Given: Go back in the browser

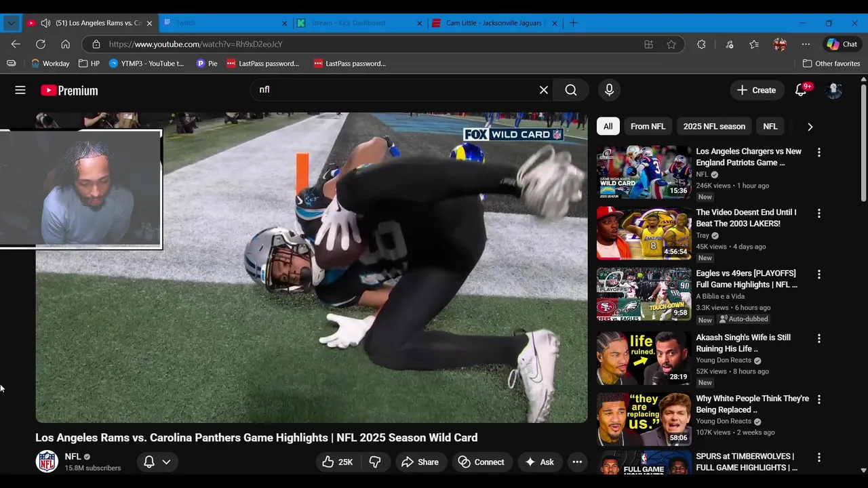Looking at the screenshot, I should [16, 44].
